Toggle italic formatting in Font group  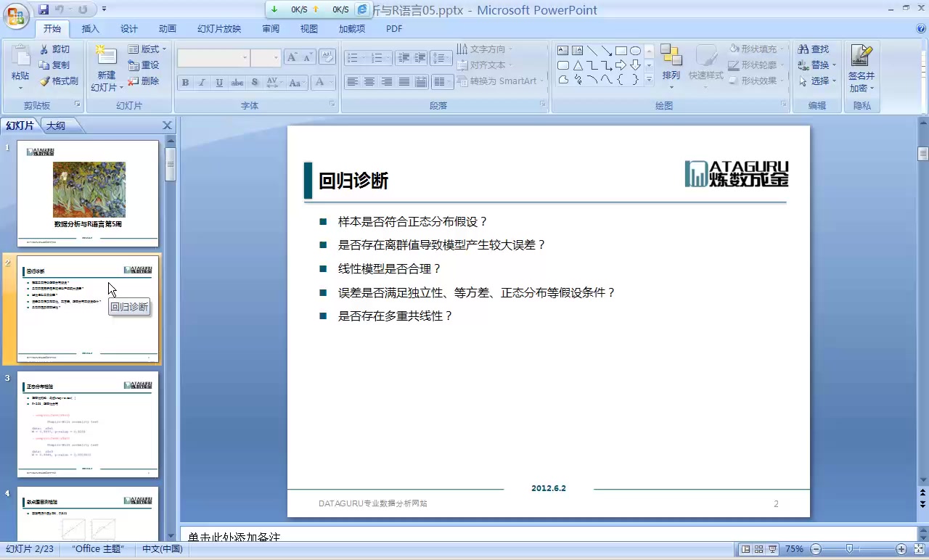pyautogui.click(x=201, y=82)
